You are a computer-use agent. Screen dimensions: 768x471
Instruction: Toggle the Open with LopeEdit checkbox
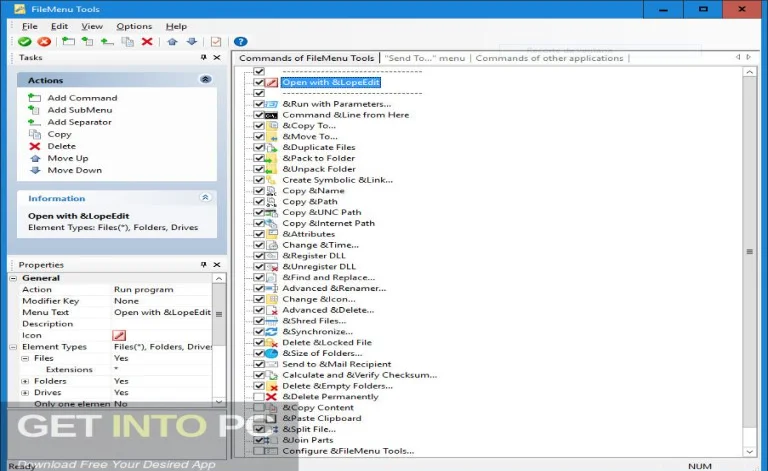259,83
